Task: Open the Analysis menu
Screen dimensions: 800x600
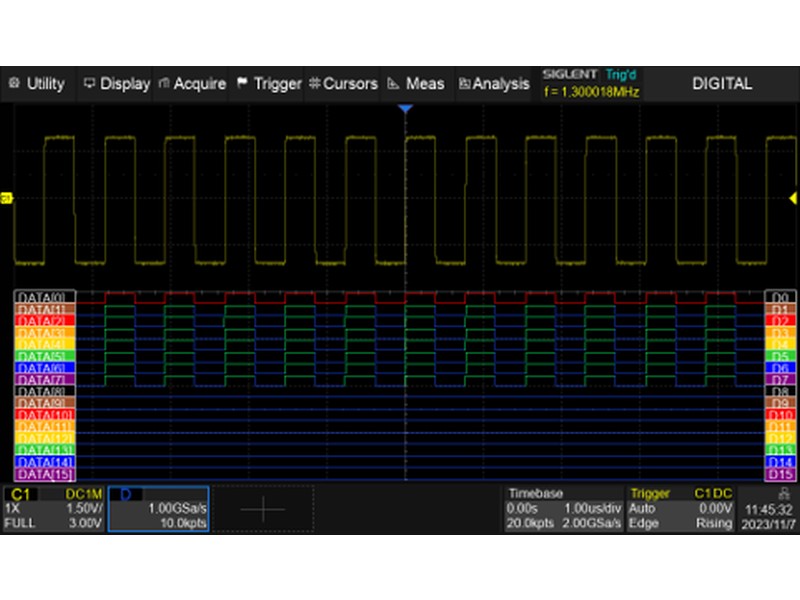Action: [x=494, y=84]
